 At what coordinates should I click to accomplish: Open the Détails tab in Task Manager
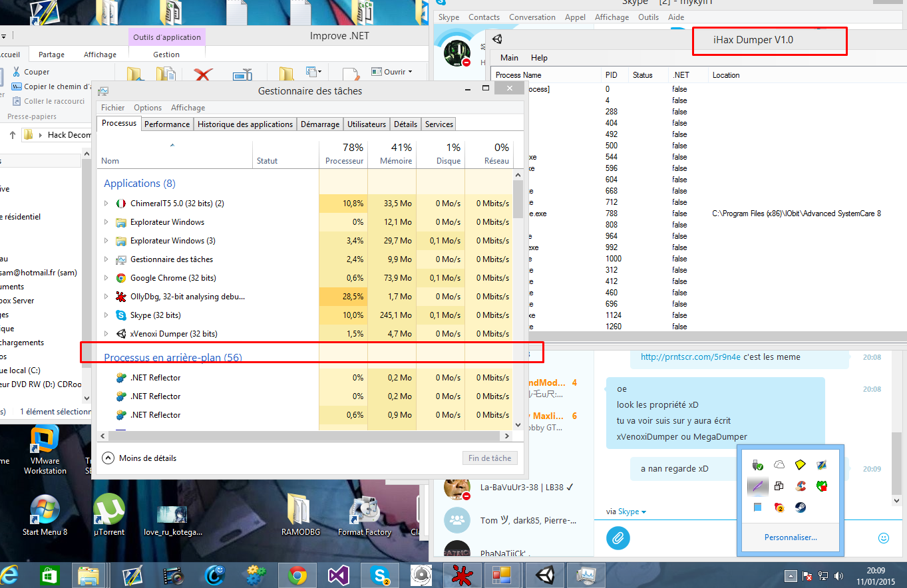(x=405, y=124)
